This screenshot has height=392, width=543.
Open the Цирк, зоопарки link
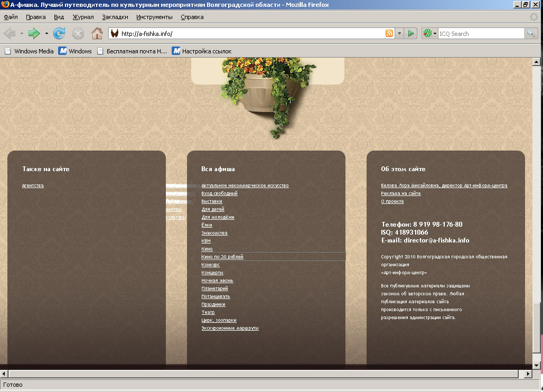click(219, 320)
